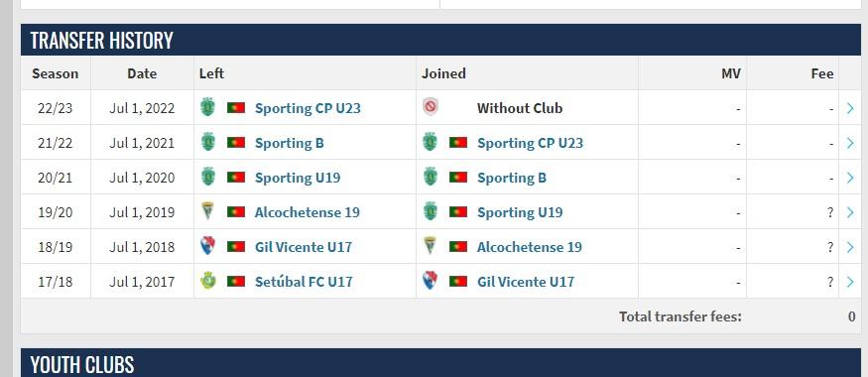The width and height of the screenshot is (868, 377).
Task: Click Sporting crest in the 22/23 Left column
Action: (x=207, y=107)
